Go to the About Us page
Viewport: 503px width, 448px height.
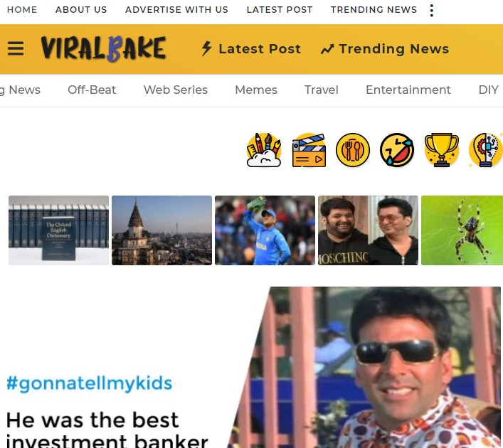tap(81, 10)
